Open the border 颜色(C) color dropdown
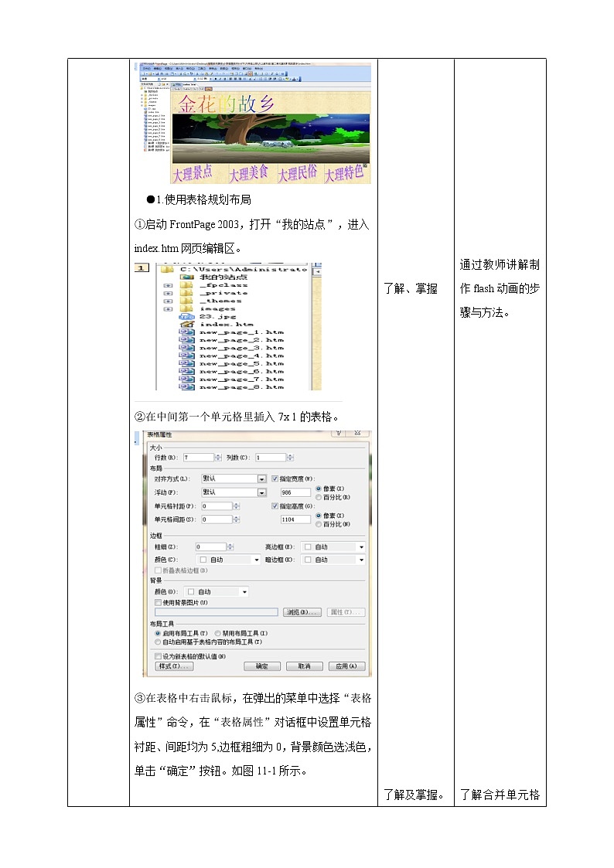This screenshot has height=868, width=614. click(256, 560)
